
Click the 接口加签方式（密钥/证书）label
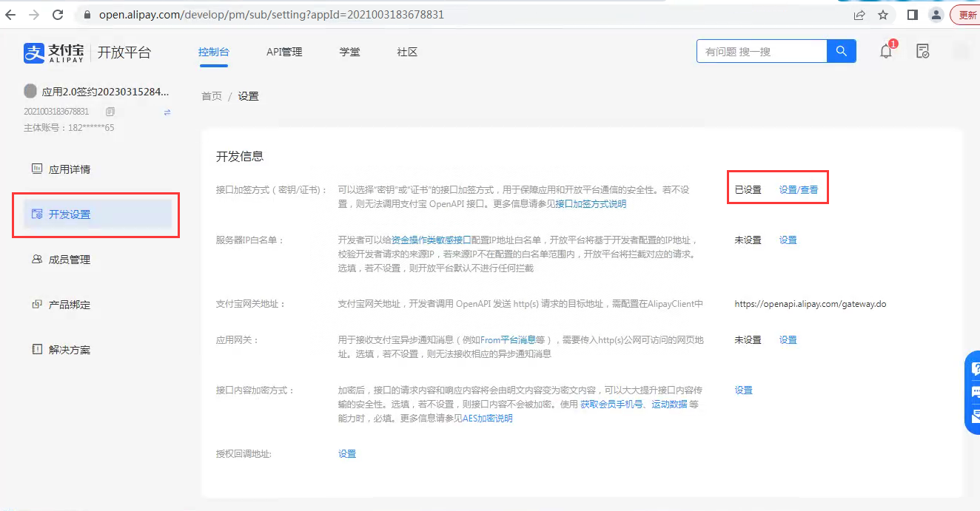(272, 190)
